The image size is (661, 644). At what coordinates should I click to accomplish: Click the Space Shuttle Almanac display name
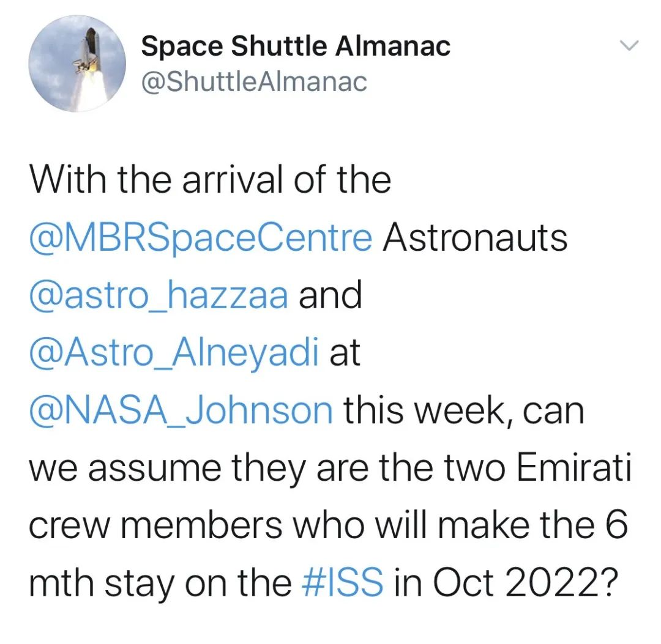coord(296,46)
